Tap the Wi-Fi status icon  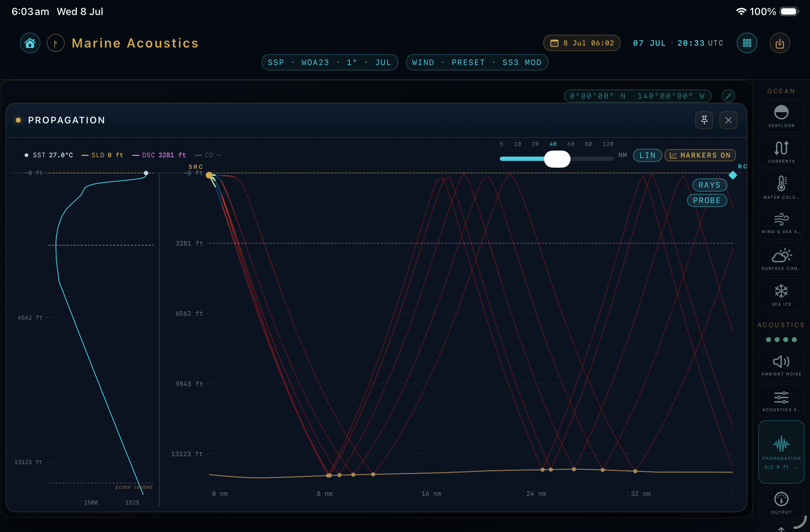(741, 11)
